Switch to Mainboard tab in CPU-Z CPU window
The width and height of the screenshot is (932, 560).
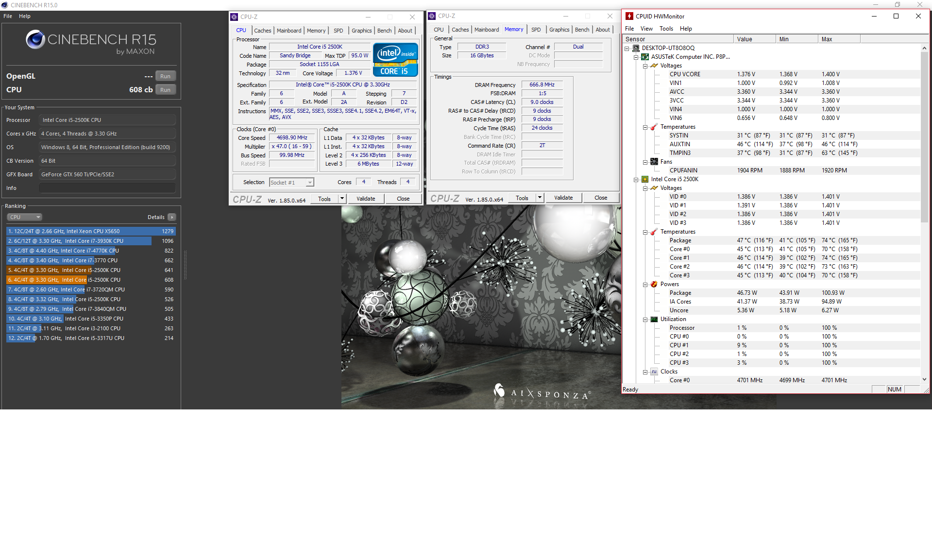pos(289,31)
